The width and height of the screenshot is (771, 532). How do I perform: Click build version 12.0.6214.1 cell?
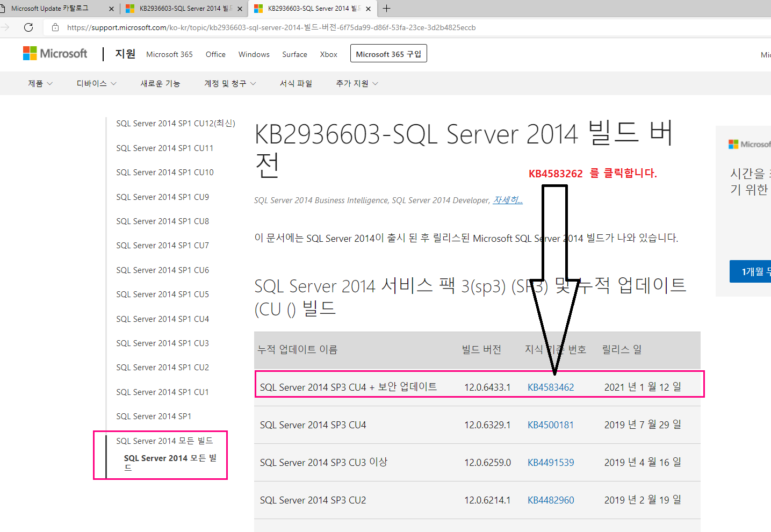487,500
